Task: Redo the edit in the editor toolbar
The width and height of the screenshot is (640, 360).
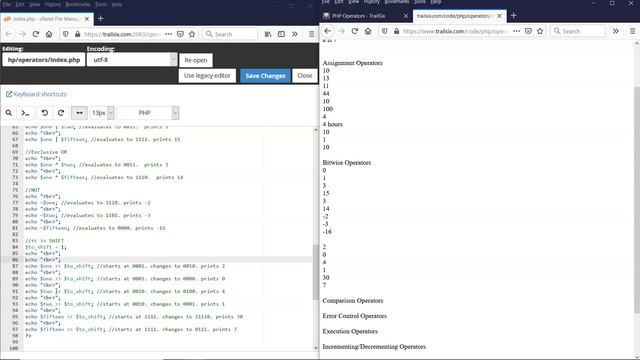Action: pos(61,113)
